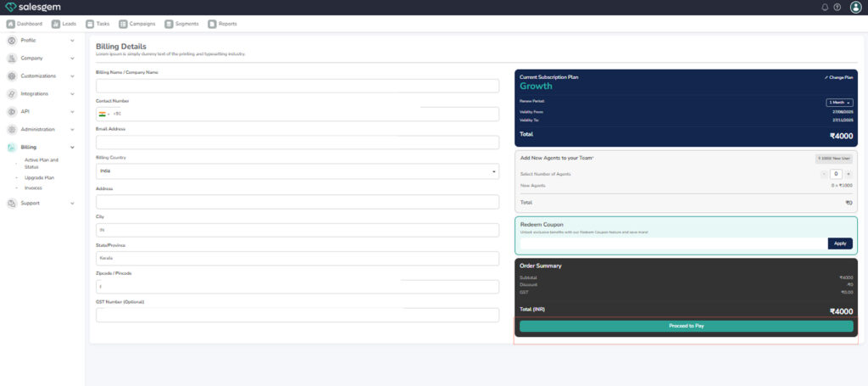The height and width of the screenshot is (386, 868).
Task: Click the Email Address input field
Action: [x=297, y=143]
